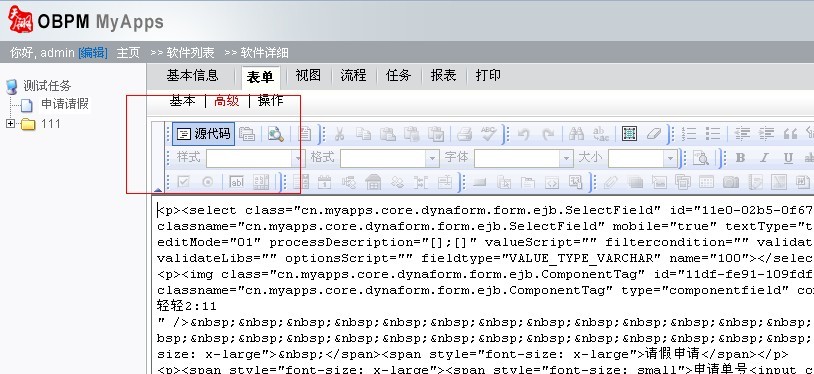
Task: Run the ABC spell check icon
Action: 489,134
